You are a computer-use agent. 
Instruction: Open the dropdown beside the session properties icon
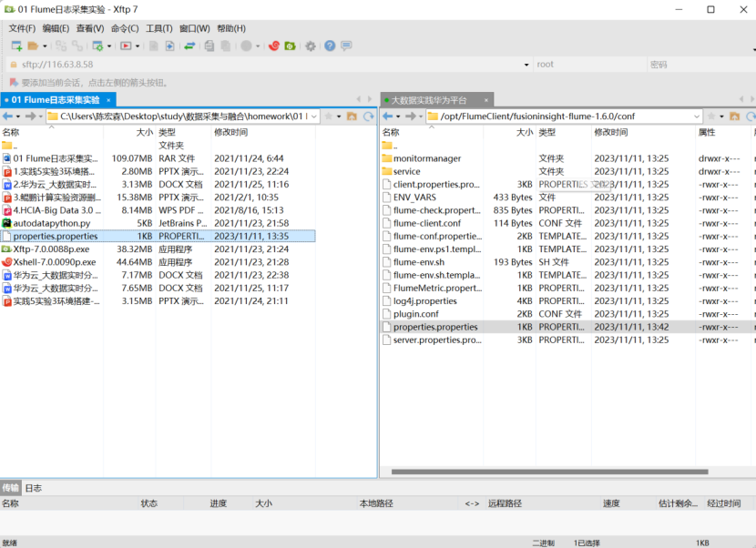pyautogui.click(x=109, y=46)
